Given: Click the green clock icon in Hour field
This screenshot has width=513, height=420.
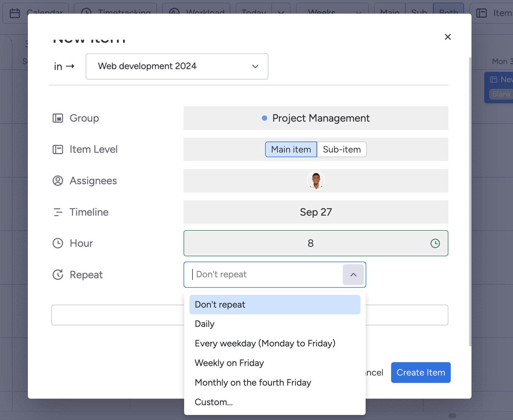Looking at the screenshot, I should (435, 244).
